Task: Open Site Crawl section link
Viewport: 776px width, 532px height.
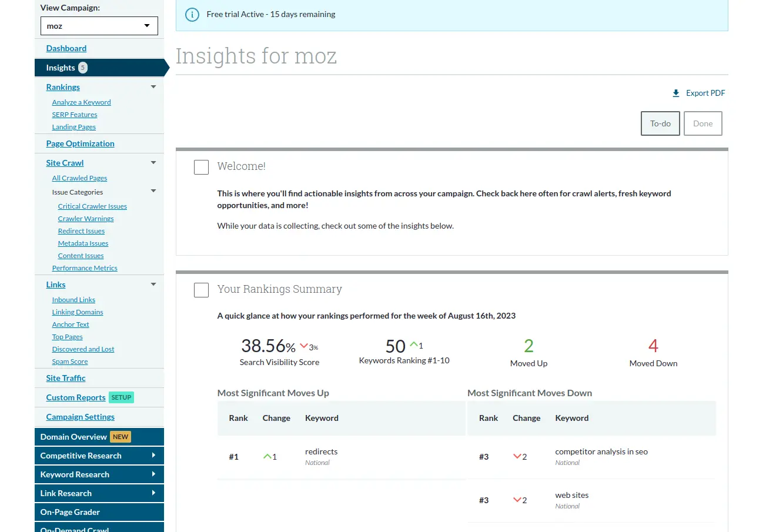Action: point(65,163)
